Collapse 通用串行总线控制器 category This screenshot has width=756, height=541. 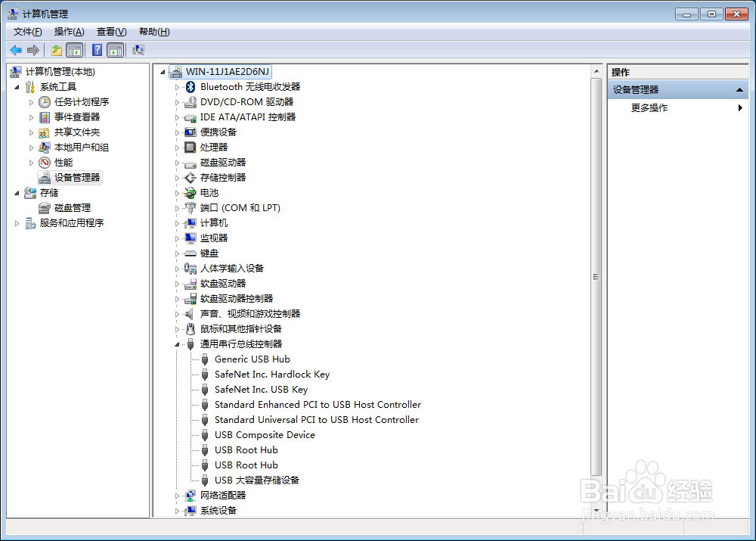point(177,344)
